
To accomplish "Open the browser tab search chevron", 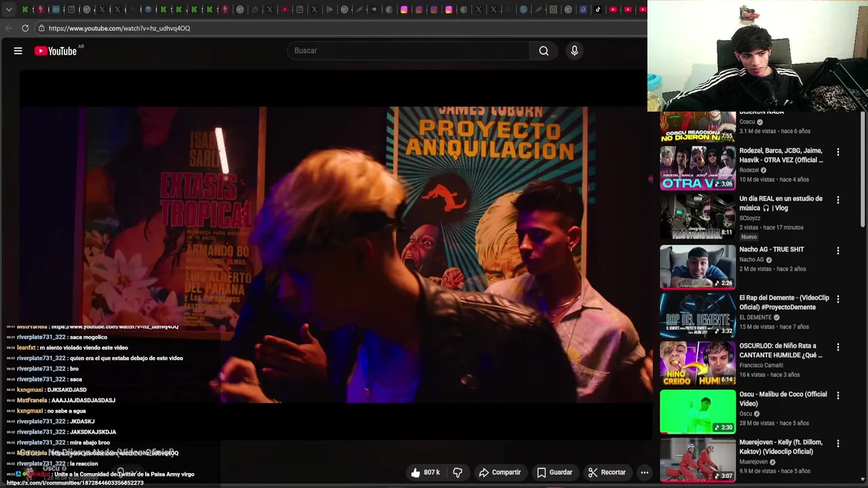I will click(9, 9).
